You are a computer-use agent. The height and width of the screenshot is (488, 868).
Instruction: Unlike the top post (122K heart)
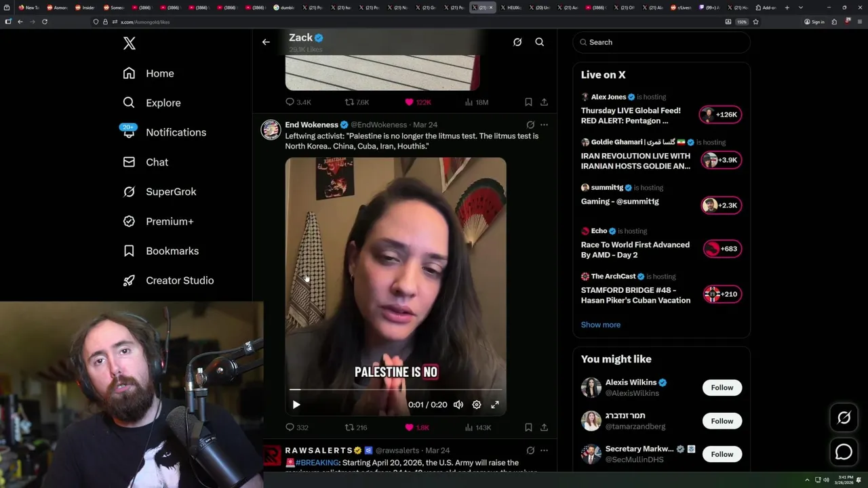(x=418, y=102)
